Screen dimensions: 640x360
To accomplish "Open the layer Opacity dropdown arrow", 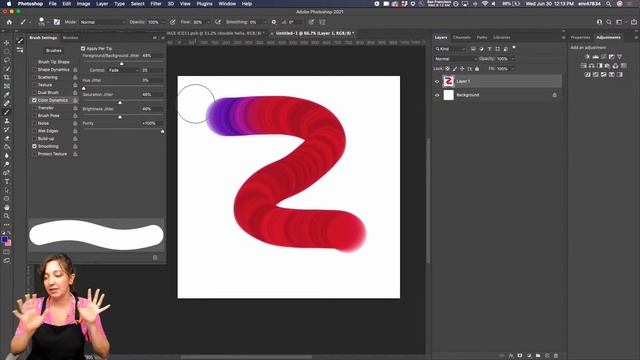I will (x=513, y=59).
